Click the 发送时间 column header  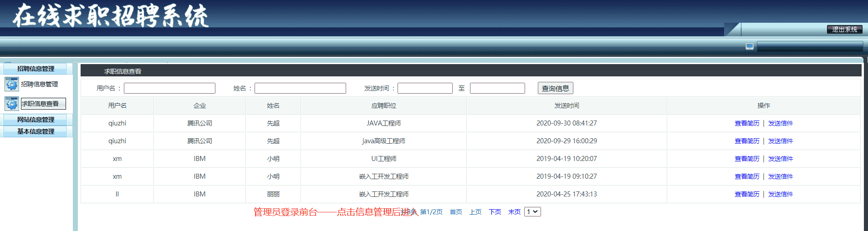click(567, 105)
